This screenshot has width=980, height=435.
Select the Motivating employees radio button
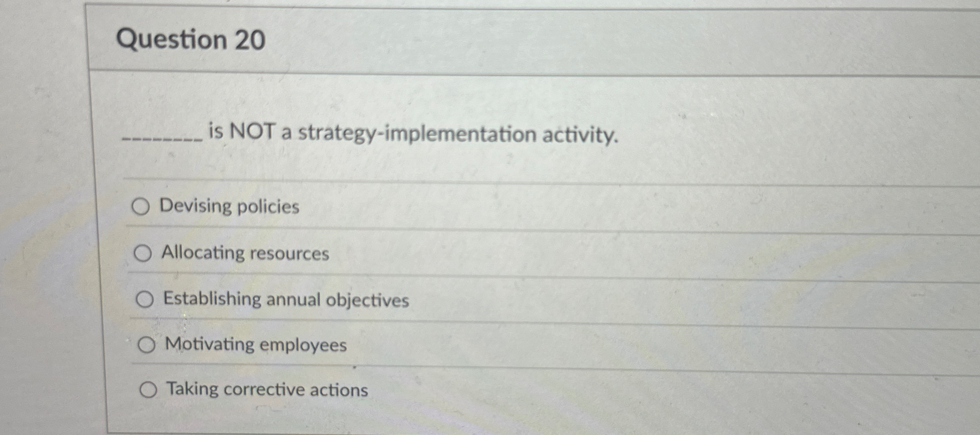click(148, 345)
